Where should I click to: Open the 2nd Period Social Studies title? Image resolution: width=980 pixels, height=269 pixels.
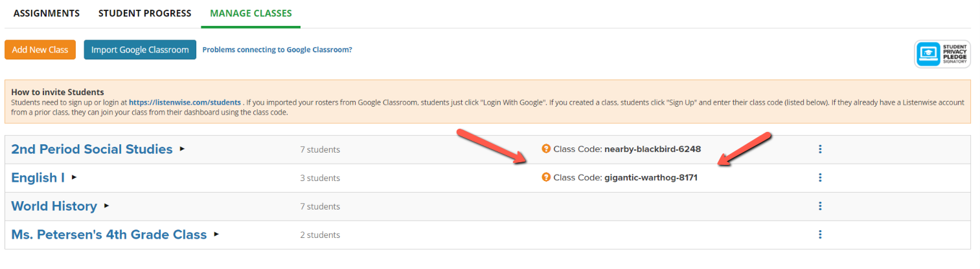tap(92, 149)
